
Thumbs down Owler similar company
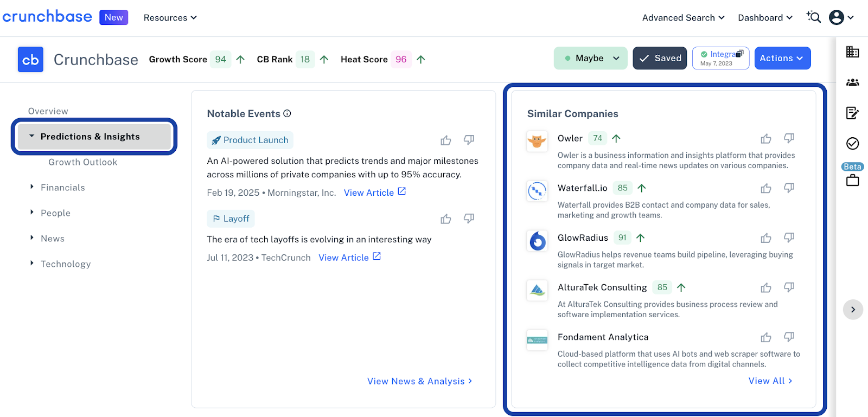[x=789, y=139]
